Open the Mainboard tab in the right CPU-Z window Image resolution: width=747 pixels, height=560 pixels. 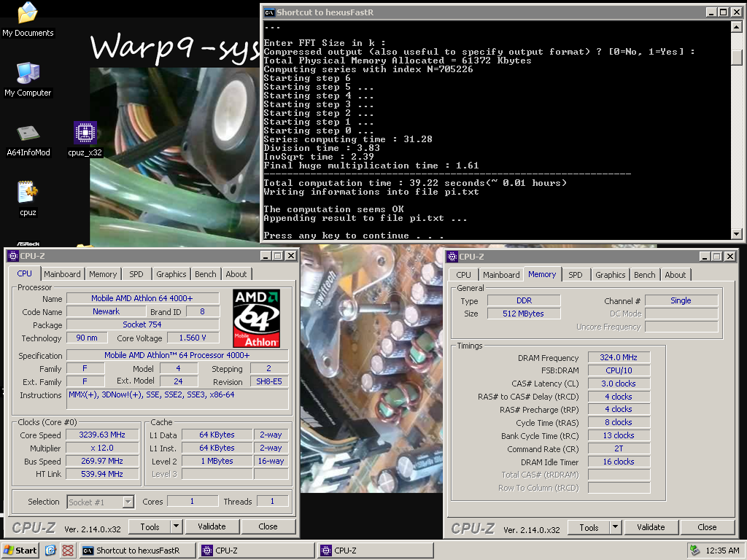coord(501,275)
